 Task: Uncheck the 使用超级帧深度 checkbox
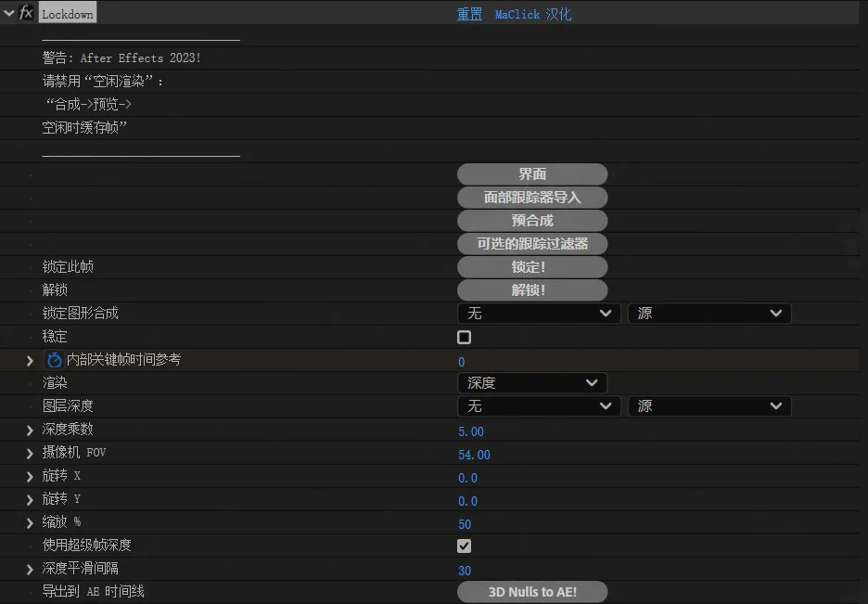[x=465, y=546]
